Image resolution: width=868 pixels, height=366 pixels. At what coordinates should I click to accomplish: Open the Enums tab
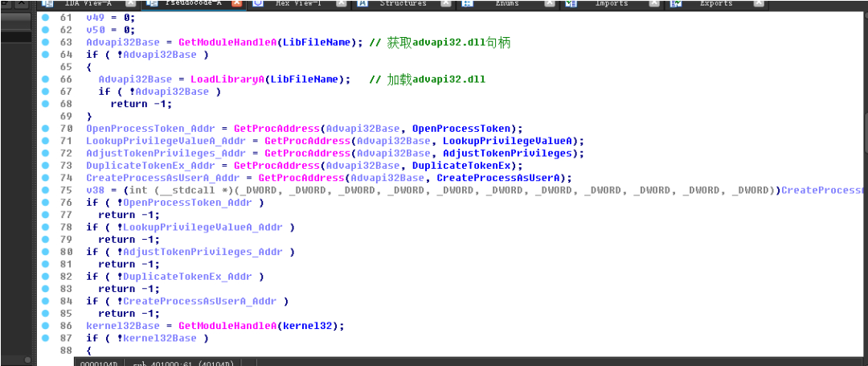click(x=508, y=3)
